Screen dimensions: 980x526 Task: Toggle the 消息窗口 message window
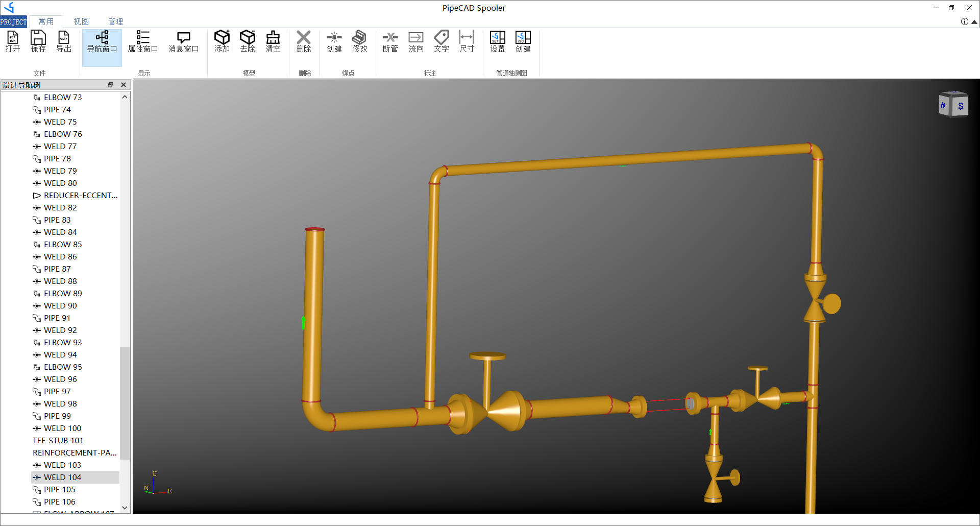tap(184, 41)
